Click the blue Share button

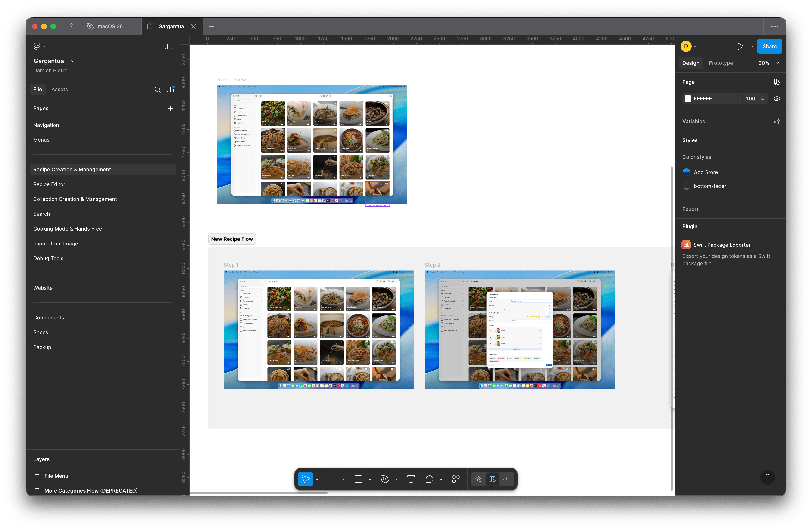[x=769, y=46]
